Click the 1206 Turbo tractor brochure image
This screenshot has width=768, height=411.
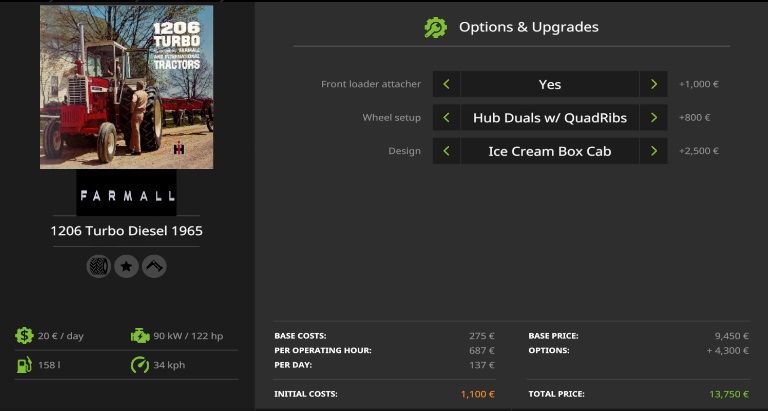tap(126, 87)
